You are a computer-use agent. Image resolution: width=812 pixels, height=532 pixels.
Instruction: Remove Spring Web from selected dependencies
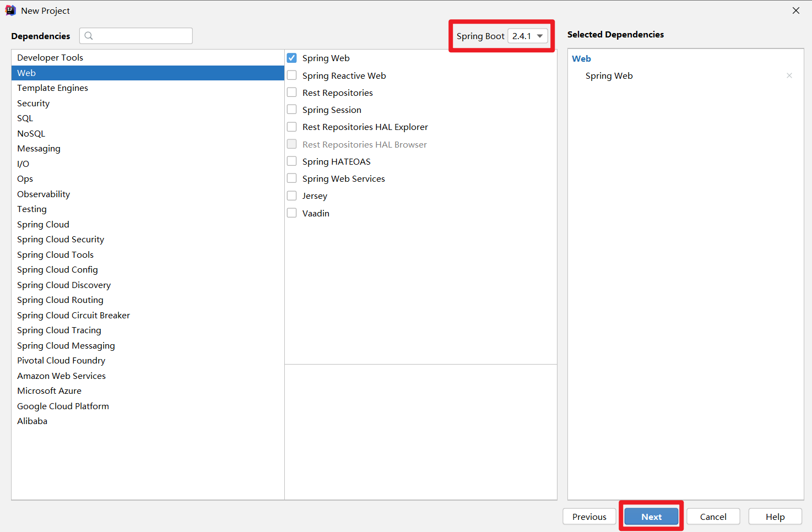point(789,75)
